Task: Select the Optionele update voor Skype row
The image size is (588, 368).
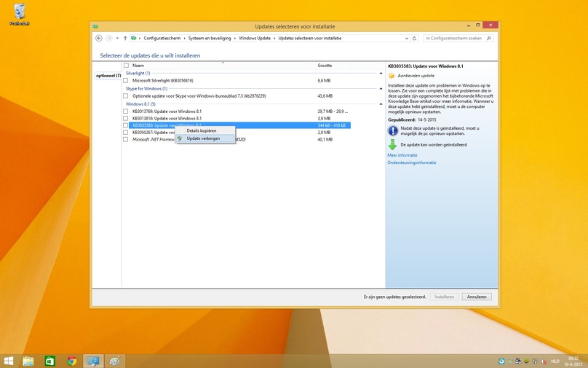Action: 199,95
